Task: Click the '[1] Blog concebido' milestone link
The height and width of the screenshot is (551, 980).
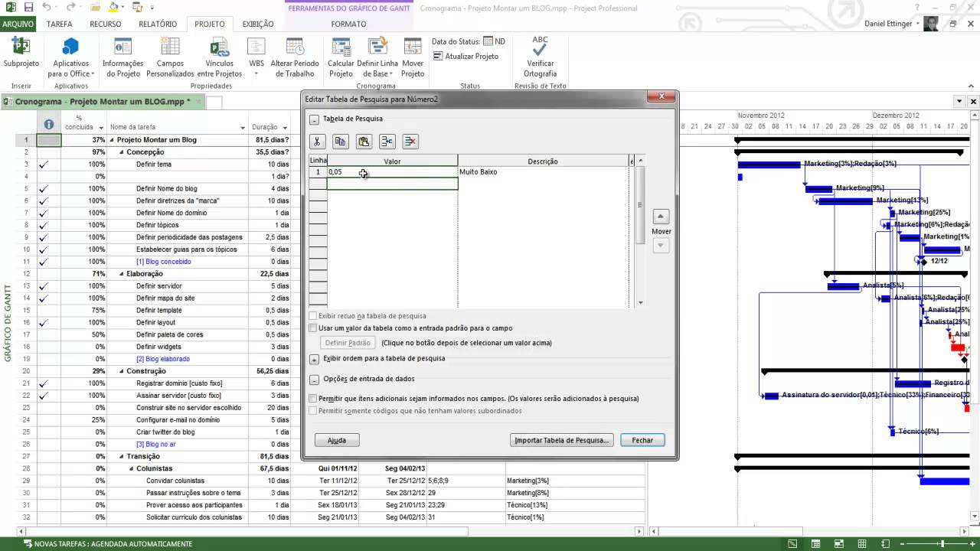Action: 164,262
